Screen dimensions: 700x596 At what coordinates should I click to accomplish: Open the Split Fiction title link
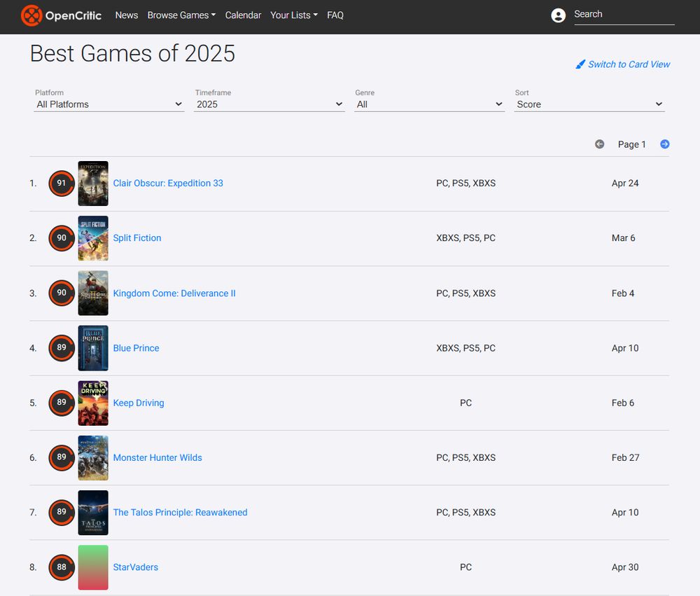click(x=137, y=238)
